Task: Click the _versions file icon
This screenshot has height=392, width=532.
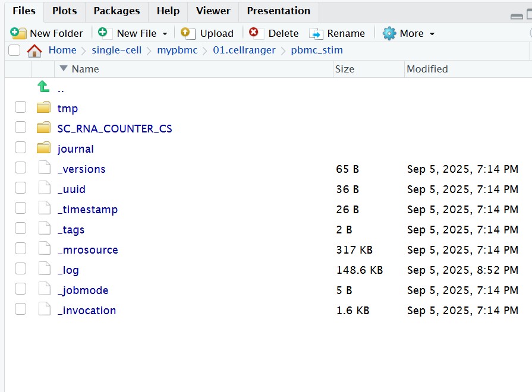Action: (x=45, y=167)
